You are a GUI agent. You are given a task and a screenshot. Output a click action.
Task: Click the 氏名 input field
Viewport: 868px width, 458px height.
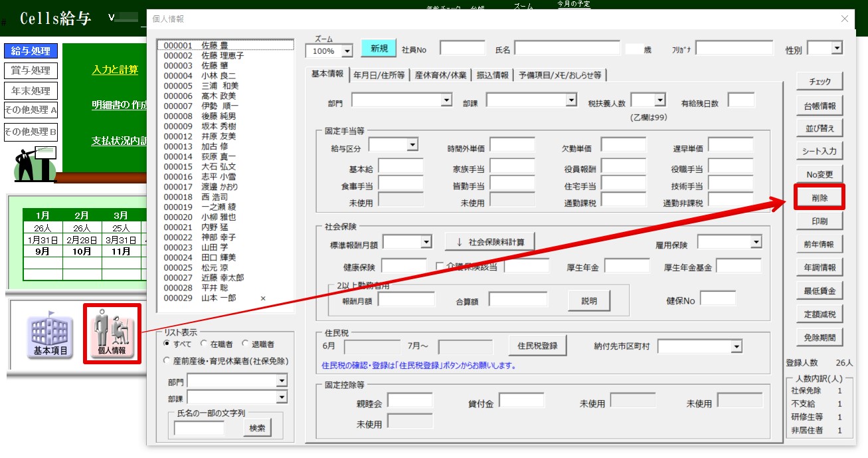click(x=567, y=49)
